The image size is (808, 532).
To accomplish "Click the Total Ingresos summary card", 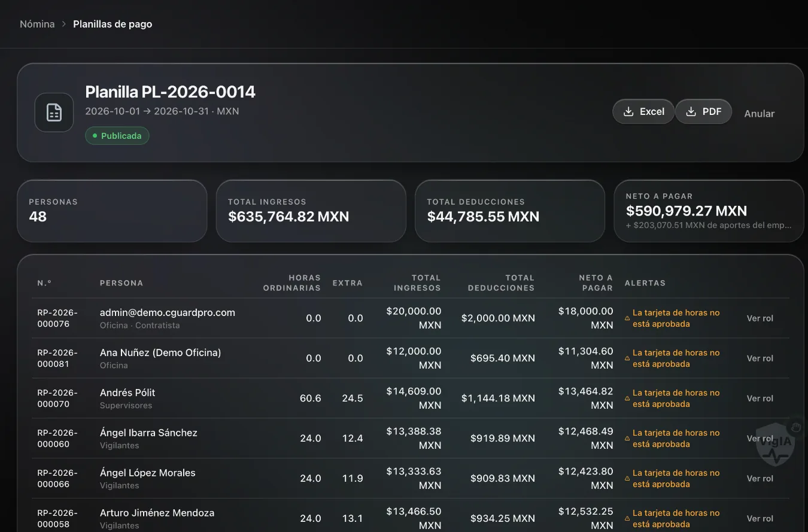I will (x=311, y=211).
